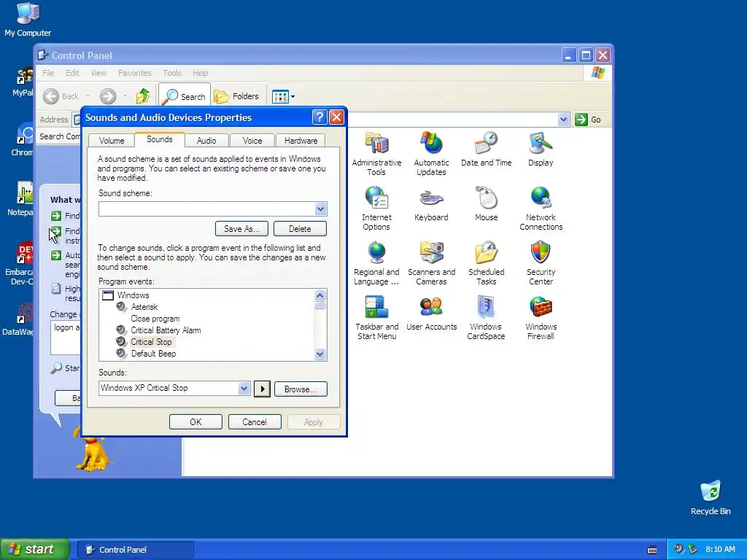Click Delete sound scheme button

pos(300,228)
